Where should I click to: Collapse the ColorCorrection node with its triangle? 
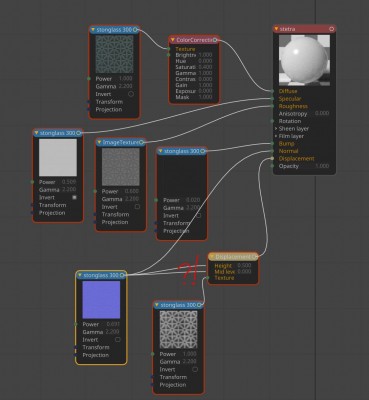pos(172,40)
